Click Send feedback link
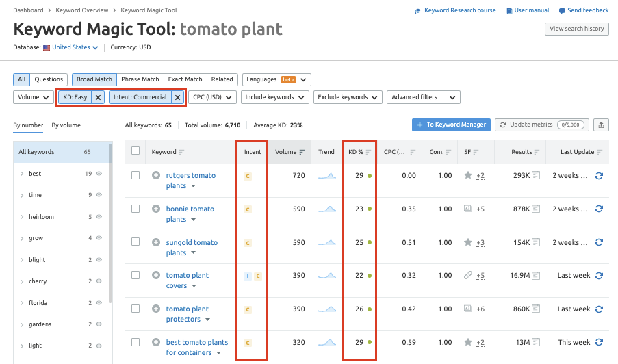Screen dimensions: 618x364 pyautogui.click(x=584, y=11)
